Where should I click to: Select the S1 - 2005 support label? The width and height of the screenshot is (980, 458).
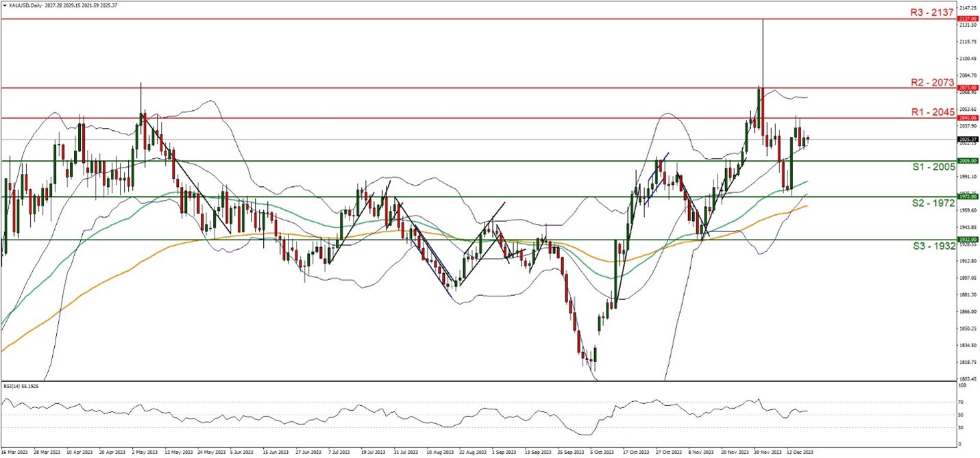pyautogui.click(x=932, y=167)
